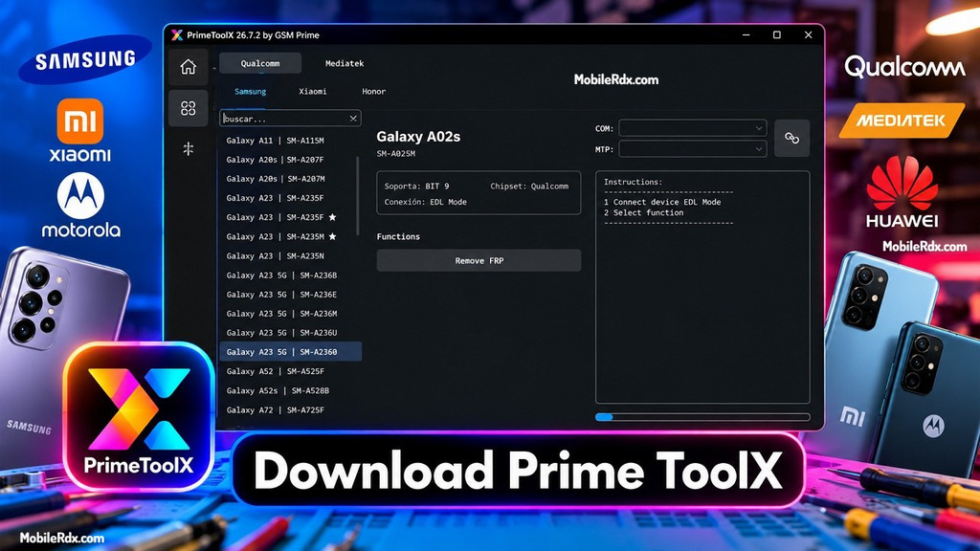Open the MTP device dropdown
This screenshot has width=980, height=551.
[x=693, y=149]
